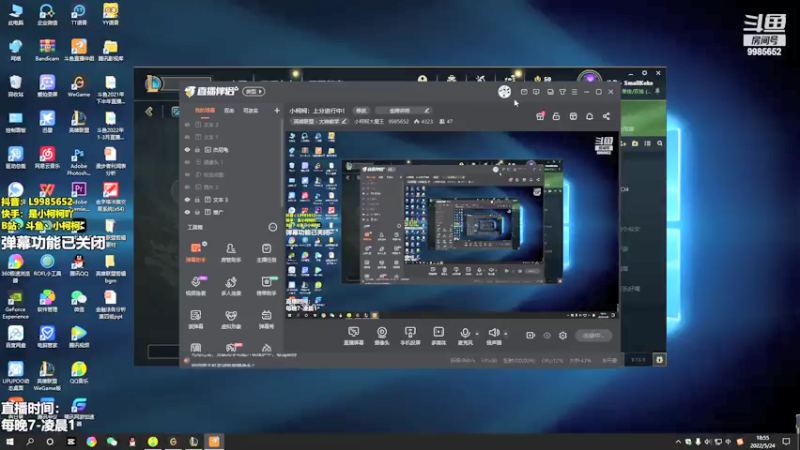This screenshot has height=450, width=800.
Task: Toggle visibility of 文本 2 layer
Action: tap(187, 124)
